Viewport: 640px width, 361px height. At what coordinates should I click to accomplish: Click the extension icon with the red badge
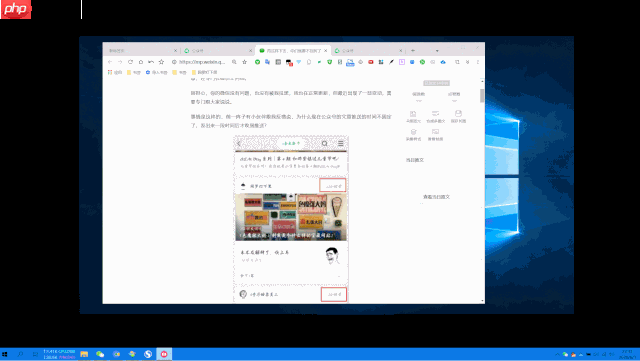289,62
